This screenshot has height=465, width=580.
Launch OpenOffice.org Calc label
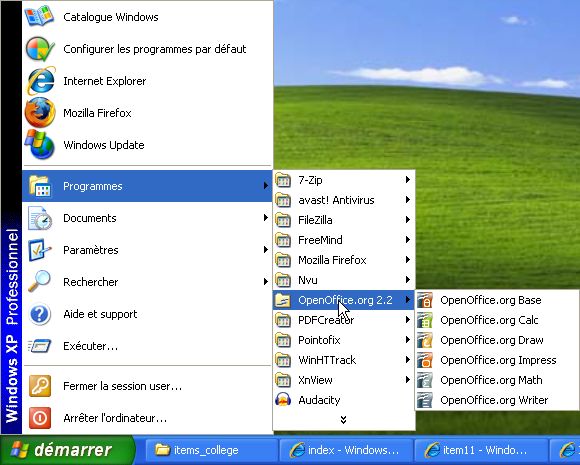coord(489,320)
